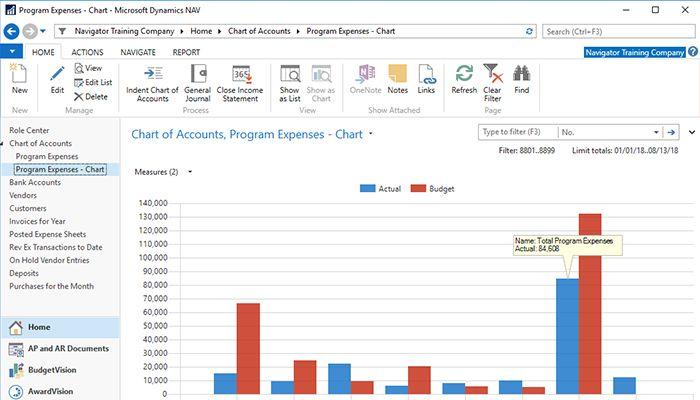Click Close Income Statement icon
700x400 pixels.
(241, 74)
